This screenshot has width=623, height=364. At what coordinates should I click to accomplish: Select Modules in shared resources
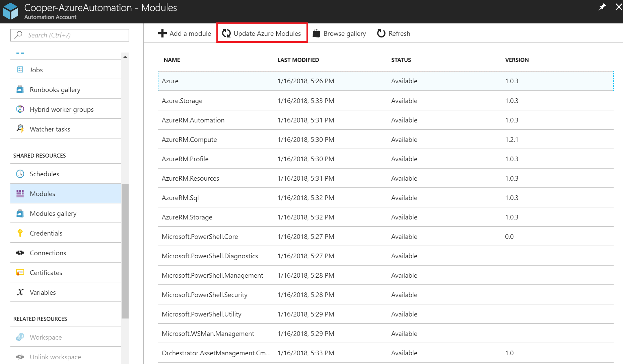coord(66,193)
